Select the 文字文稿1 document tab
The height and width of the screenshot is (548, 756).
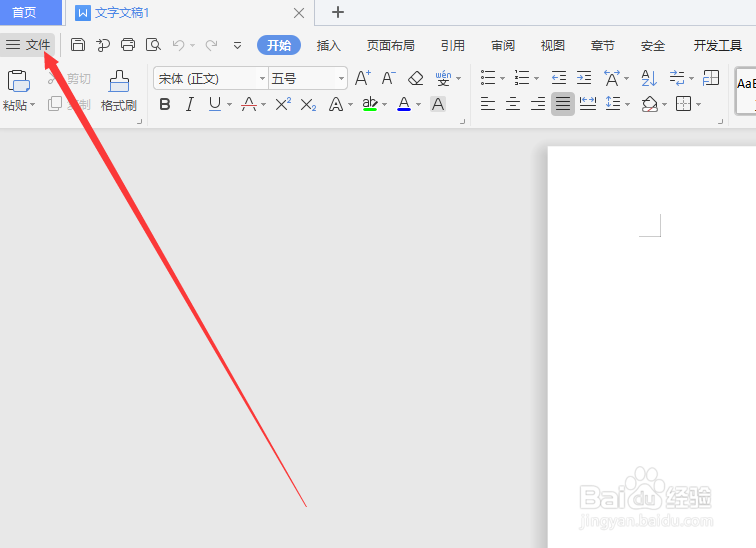(x=122, y=13)
